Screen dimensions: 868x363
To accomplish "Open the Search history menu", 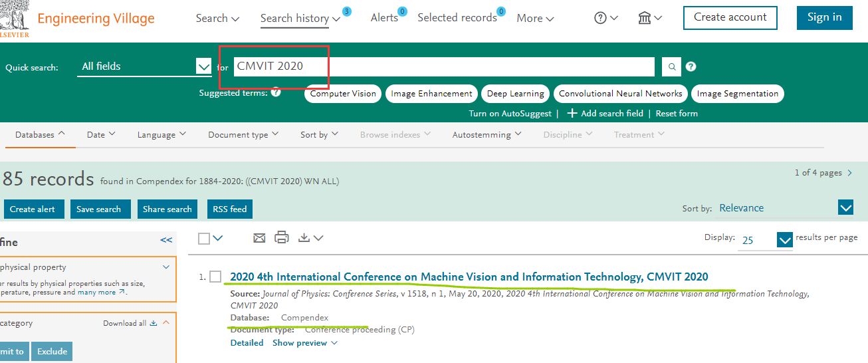I will click(x=300, y=19).
